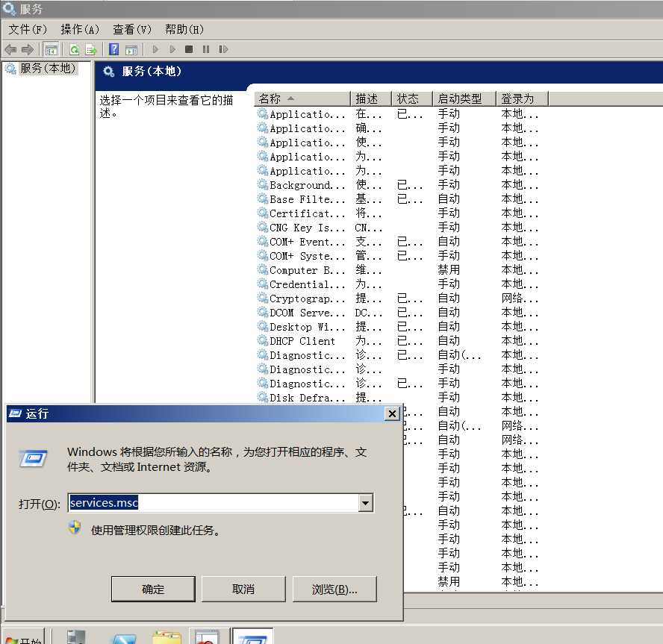Open Help with the blue question mark icon
Image resolution: width=663 pixels, height=644 pixels.
coord(113,49)
